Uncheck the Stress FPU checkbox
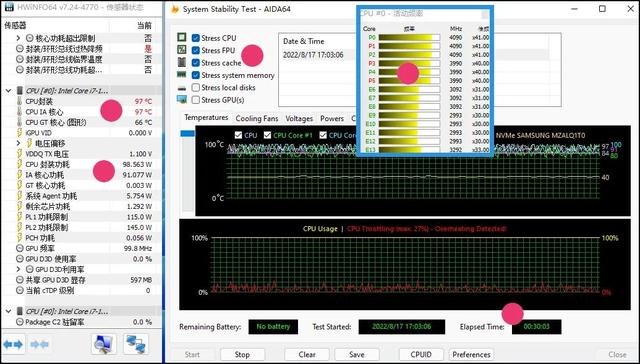 click(196, 50)
